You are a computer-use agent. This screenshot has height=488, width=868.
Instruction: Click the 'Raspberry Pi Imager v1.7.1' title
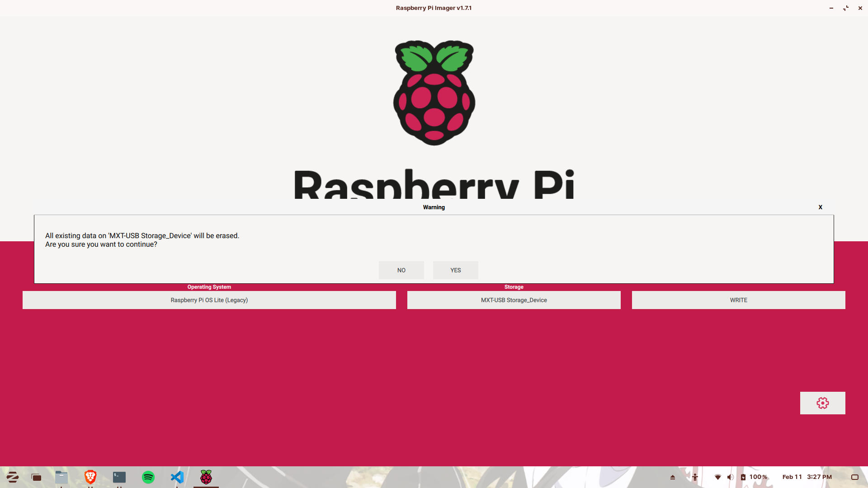434,8
